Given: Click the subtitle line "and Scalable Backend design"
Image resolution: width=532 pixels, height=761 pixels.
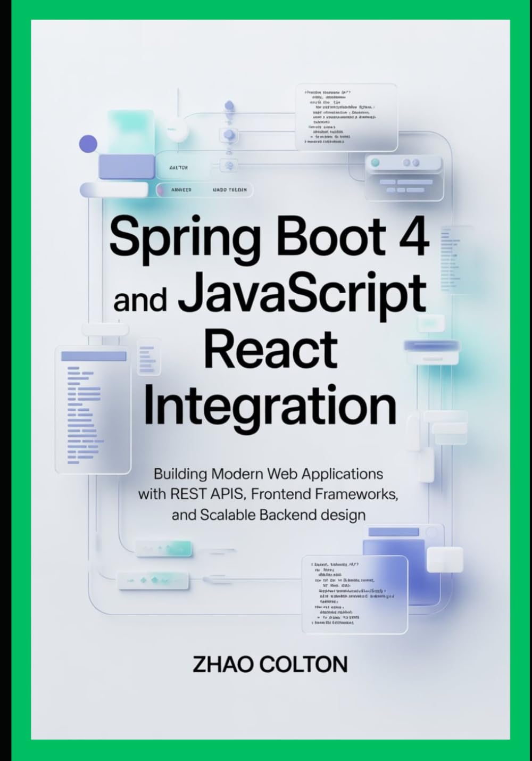Looking at the screenshot, I should 269,515.
